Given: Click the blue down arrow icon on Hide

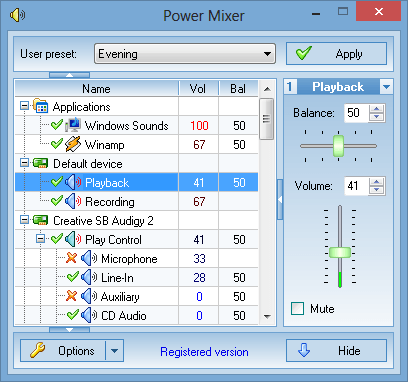Looking at the screenshot, I should [x=304, y=350].
